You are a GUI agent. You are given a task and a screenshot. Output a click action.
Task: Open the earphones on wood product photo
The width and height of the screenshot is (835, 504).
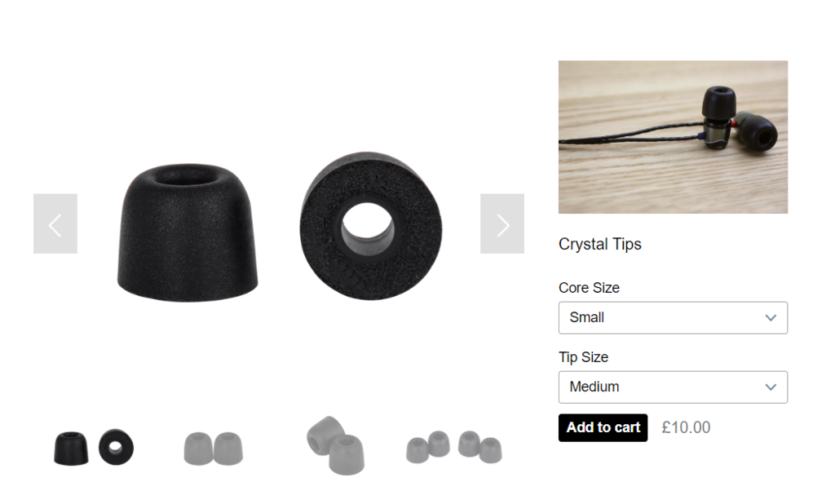[673, 137]
